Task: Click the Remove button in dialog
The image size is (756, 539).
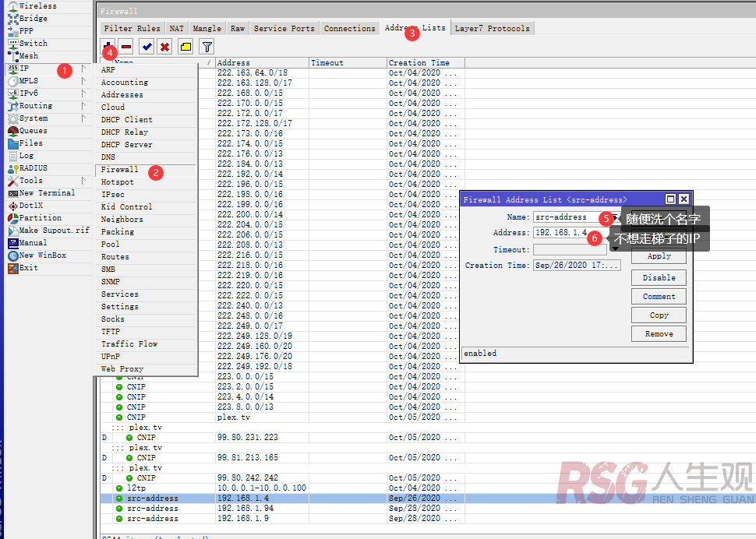Action: coord(659,334)
